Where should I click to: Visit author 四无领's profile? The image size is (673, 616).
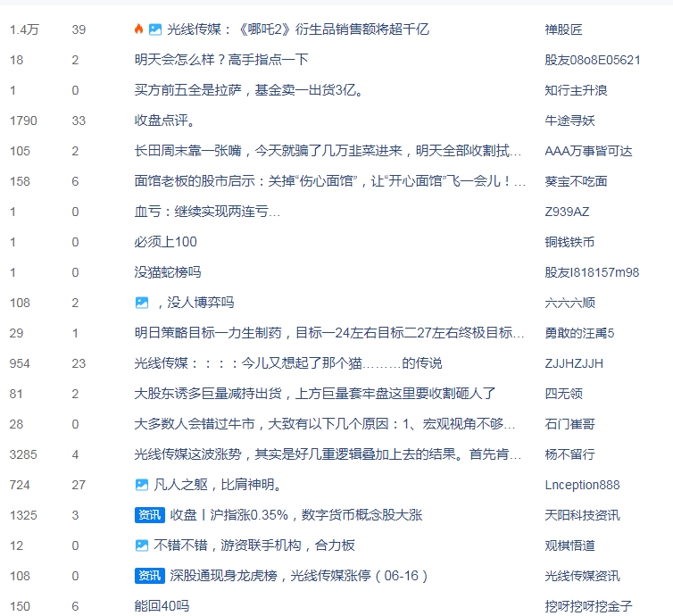(x=563, y=394)
